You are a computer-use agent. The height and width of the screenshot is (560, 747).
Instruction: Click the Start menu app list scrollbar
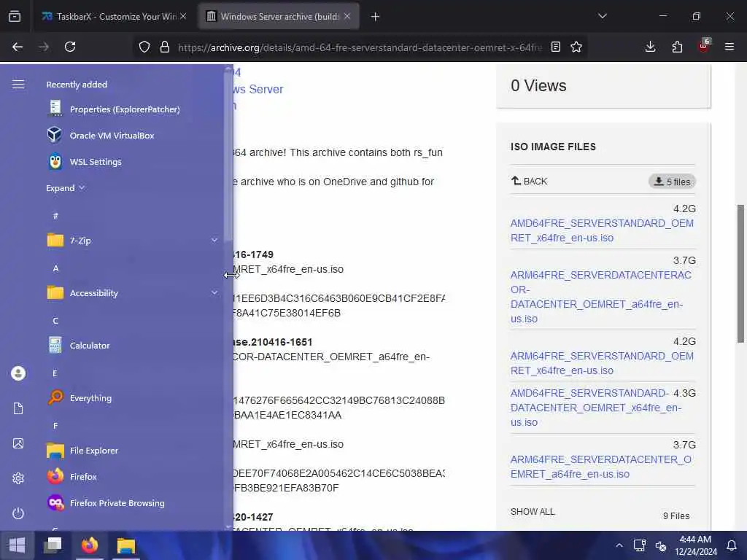point(228,156)
